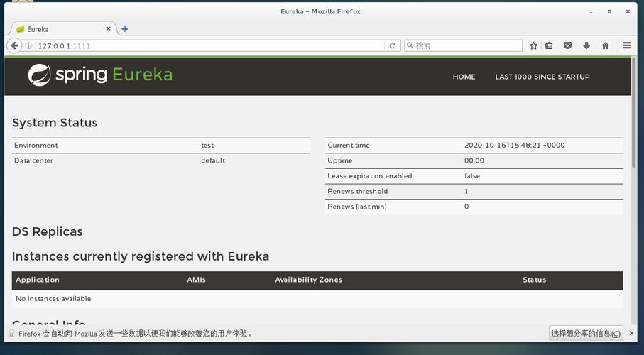Reload the page with the refresh icon

(x=392, y=45)
